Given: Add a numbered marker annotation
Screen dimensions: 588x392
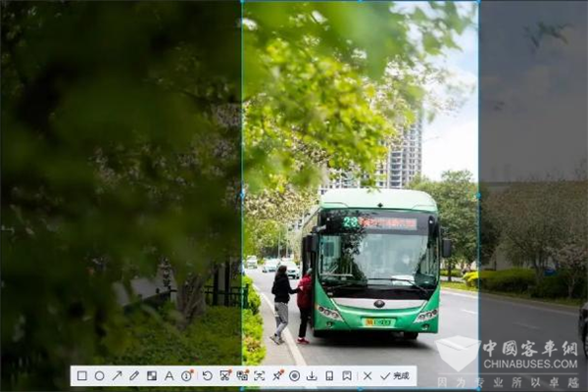Looking at the screenshot, I should pos(186,375).
